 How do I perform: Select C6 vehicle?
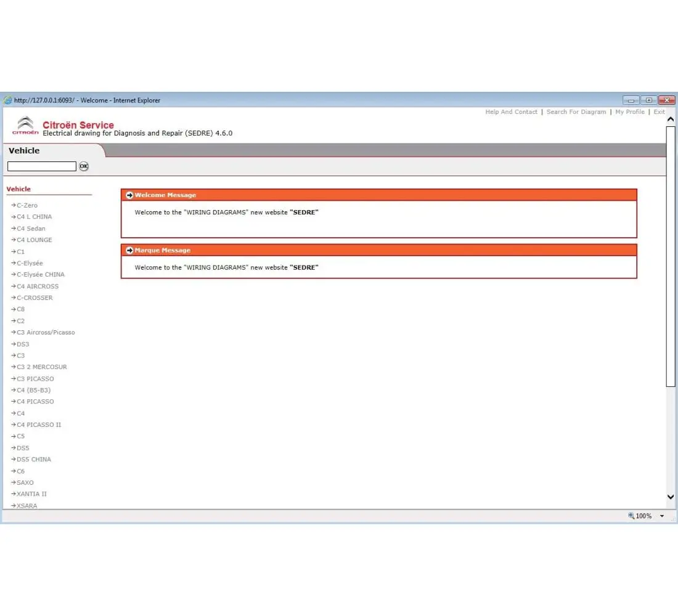coord(20,471)
